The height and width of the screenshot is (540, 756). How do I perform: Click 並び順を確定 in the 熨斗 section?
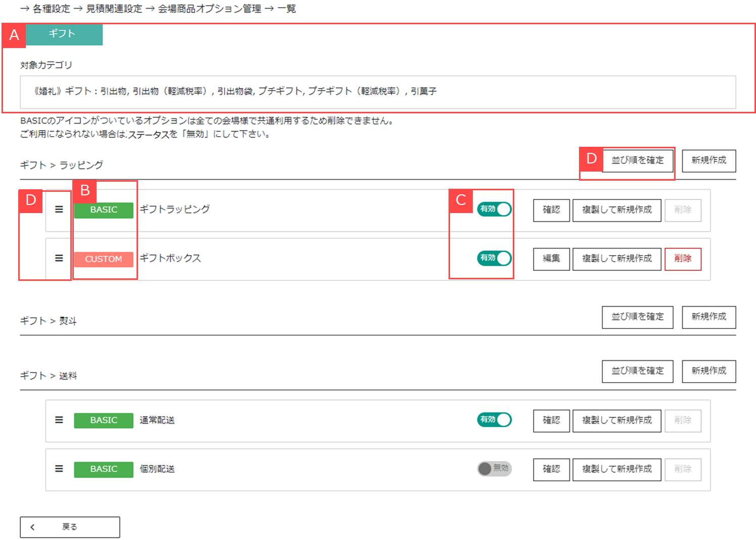tap(637, 317)
